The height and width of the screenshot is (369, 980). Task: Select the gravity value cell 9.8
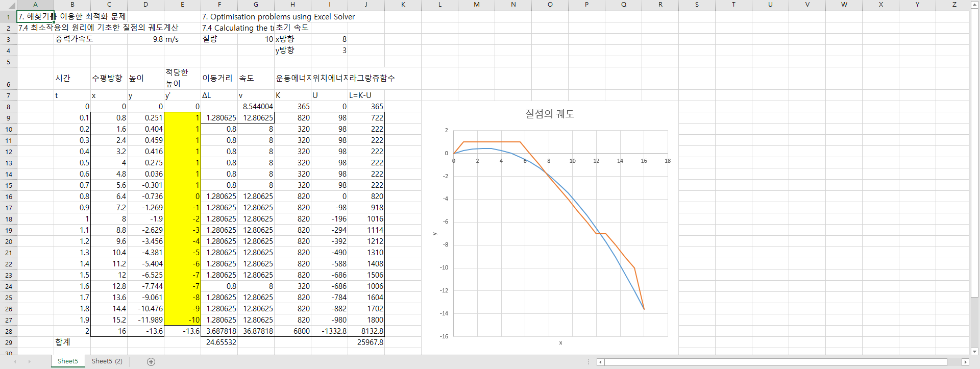tap(145, 39)
